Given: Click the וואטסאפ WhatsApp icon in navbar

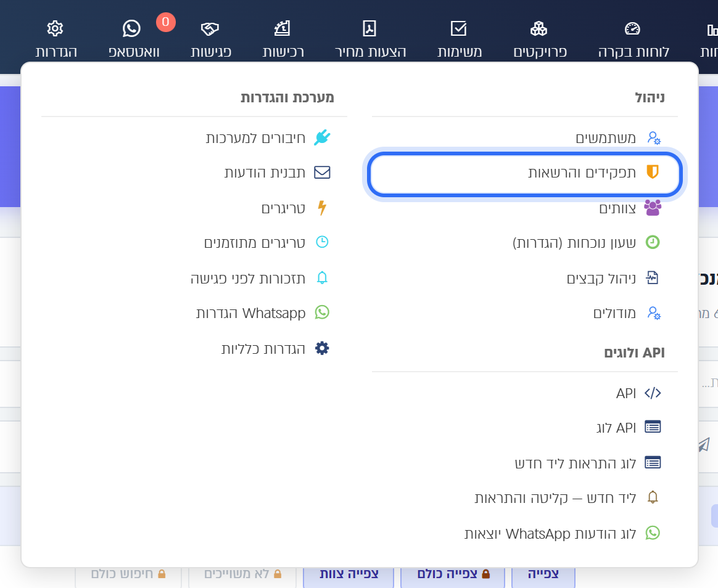Looking at the screenshot, I should 131,28.
